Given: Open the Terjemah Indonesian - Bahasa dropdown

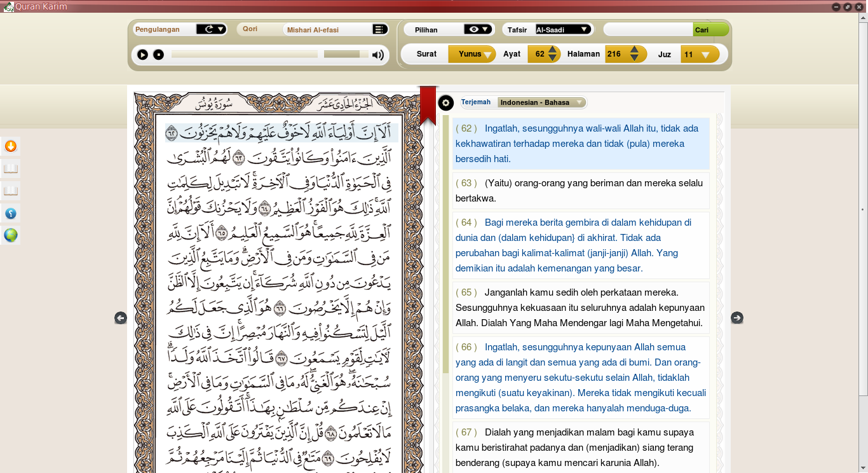Looking at the screenshot, I should [x=542, y=102].
